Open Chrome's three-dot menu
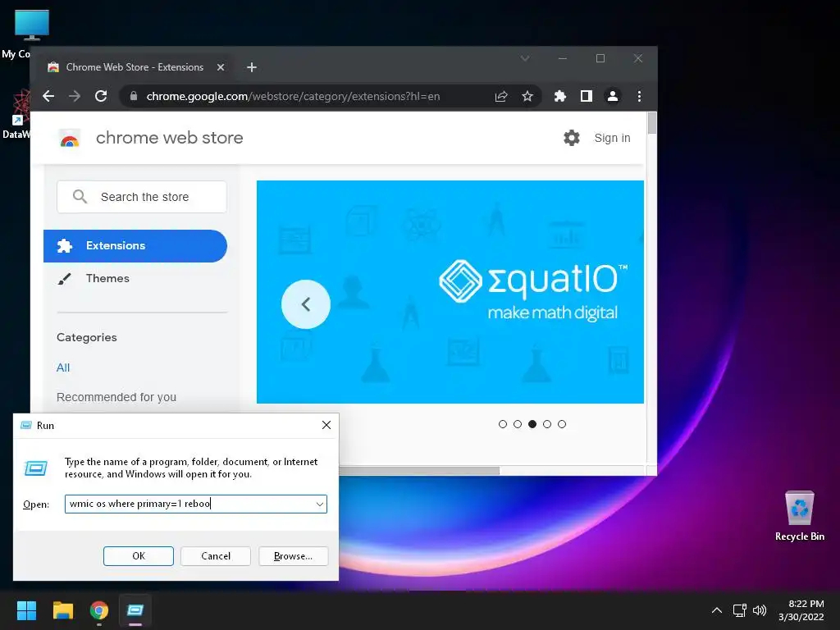840x630 pixels. point(639,97)
